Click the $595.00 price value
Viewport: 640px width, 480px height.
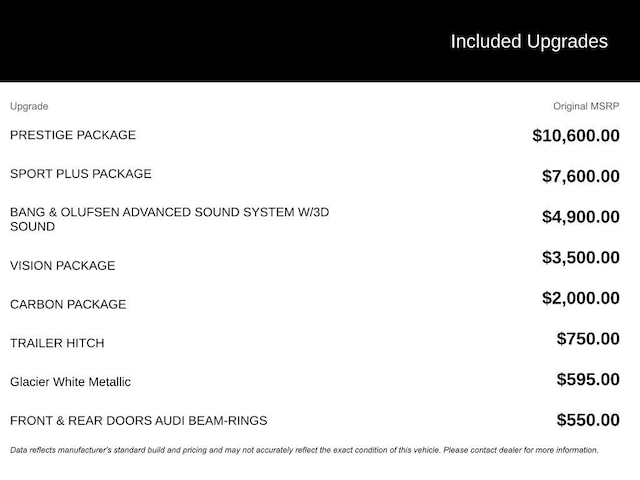pyautogui.click(x=588, y=379)
